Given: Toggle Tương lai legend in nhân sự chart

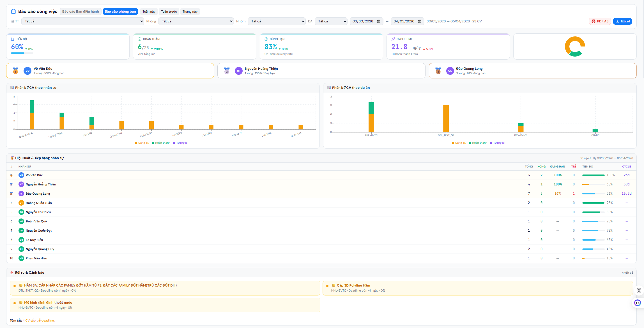Looking at the screenshot, I should (x=181, y=143).
